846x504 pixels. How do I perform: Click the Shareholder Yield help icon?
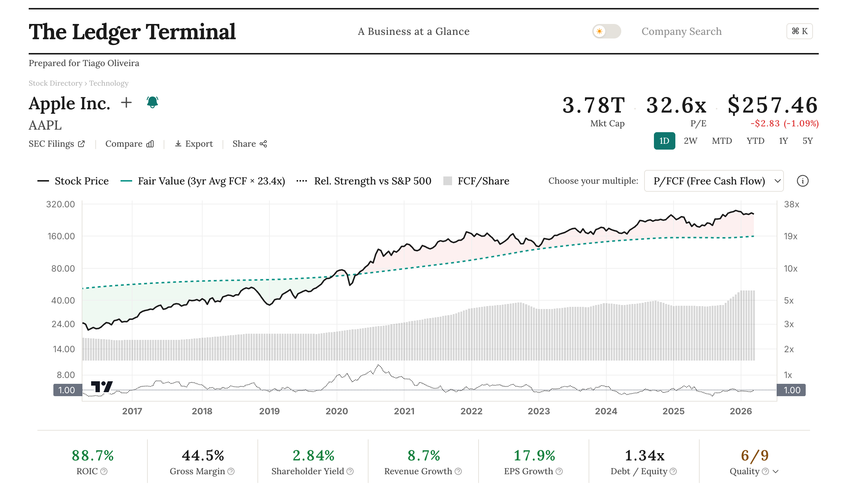click(350, 471)
